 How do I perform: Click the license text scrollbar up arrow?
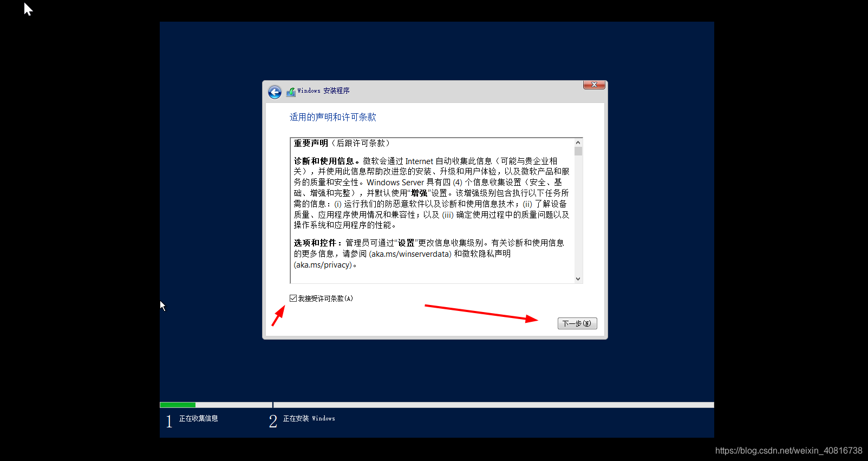pos(578,142)
